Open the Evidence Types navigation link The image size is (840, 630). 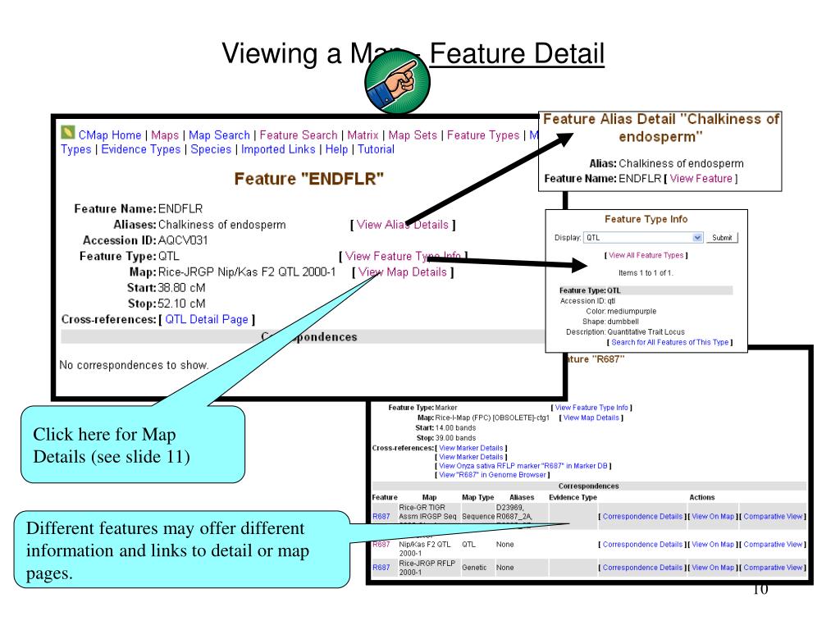(x=141, y=149)
